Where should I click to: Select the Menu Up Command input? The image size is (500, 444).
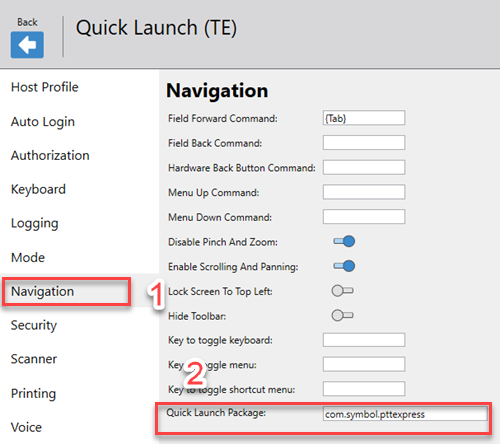point(364,192)
